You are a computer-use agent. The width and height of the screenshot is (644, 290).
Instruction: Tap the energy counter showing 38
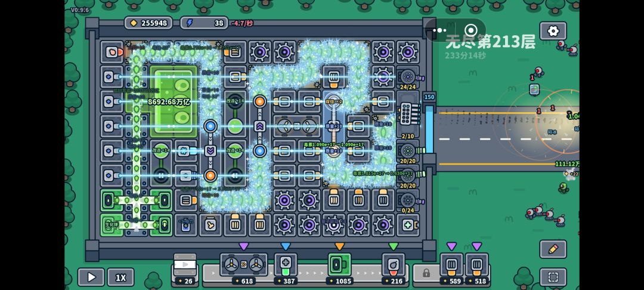tap(205, 23)
